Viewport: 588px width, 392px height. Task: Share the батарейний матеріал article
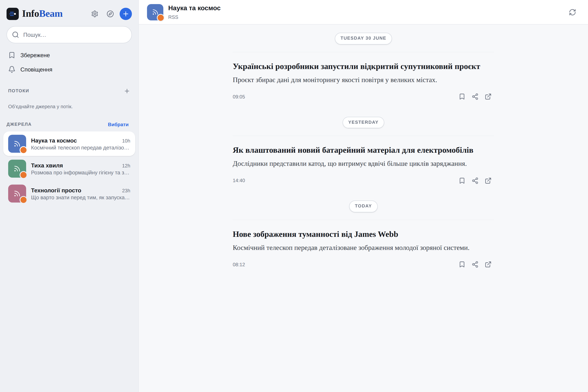[x=475, y=181]
